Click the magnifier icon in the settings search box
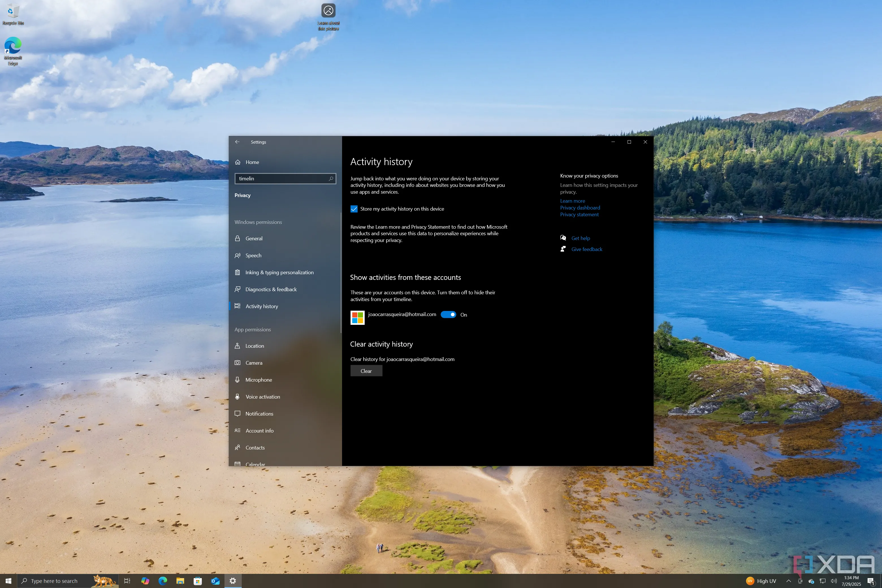The image size is (882, 588). 331,178
